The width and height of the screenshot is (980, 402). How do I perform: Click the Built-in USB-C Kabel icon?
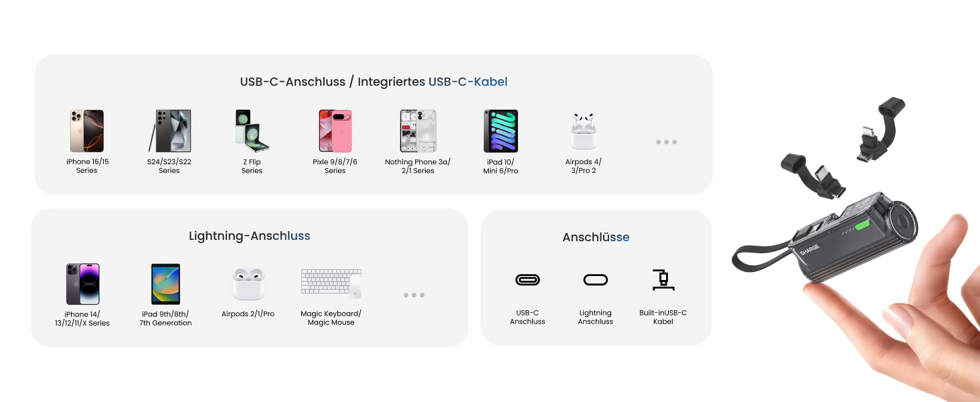point(663,279)
